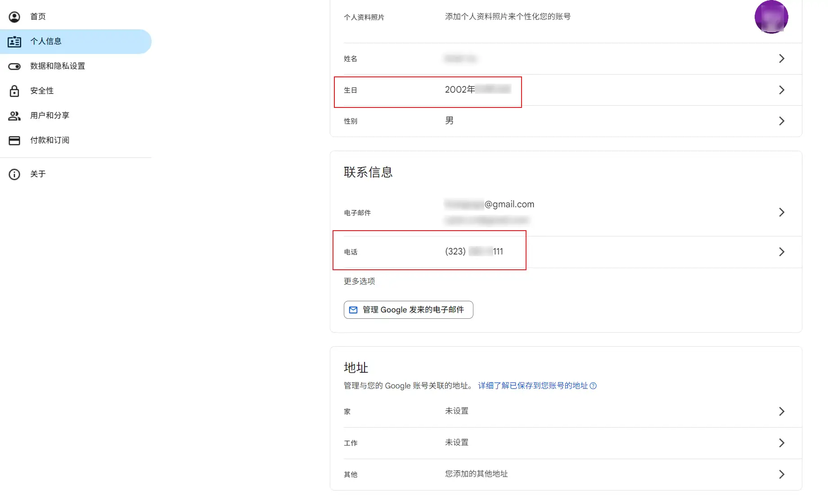The height and width of the screenshot is (504, 828).
Task: Open 详细了解已保存到您账号的地址 link
Action: pyautogui.click(x=533, y=386)
